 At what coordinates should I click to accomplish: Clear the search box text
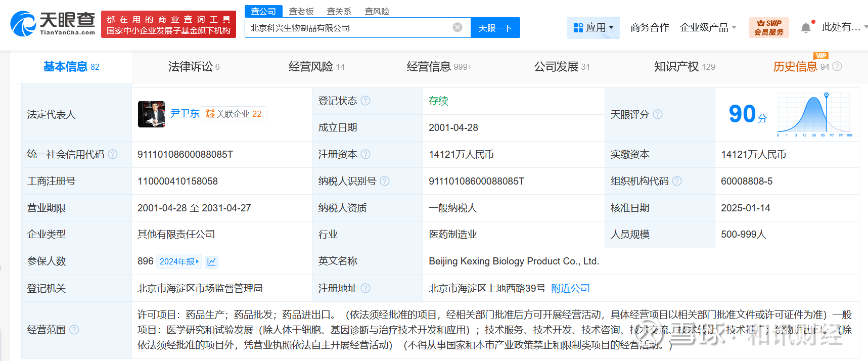click(x=457, y=27)
